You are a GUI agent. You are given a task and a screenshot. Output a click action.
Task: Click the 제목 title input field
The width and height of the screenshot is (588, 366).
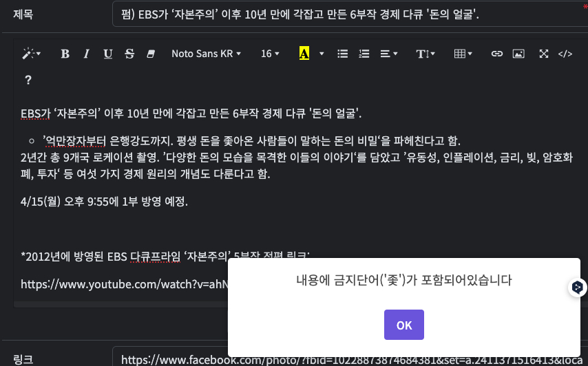click(350, 14)
